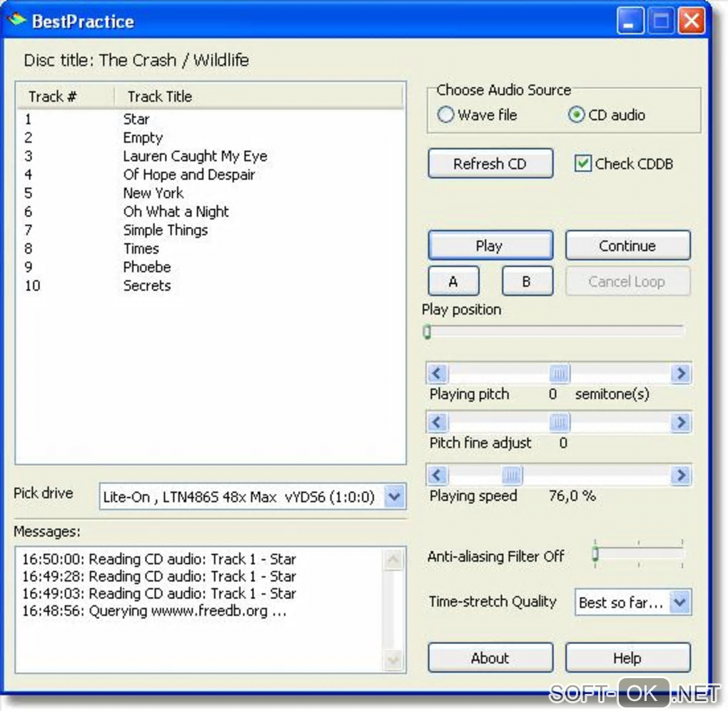Select track 10 Secrets
728x711 pixels.
point(210,286)
